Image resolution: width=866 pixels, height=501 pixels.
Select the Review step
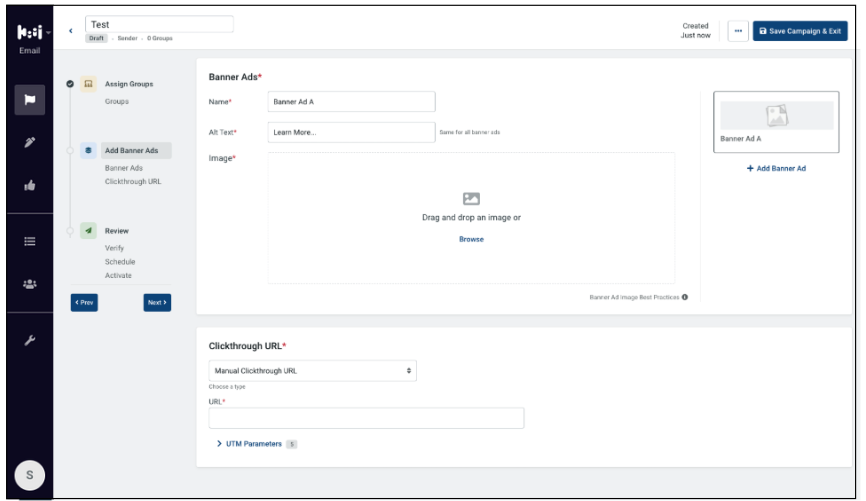tap(117, 231)
